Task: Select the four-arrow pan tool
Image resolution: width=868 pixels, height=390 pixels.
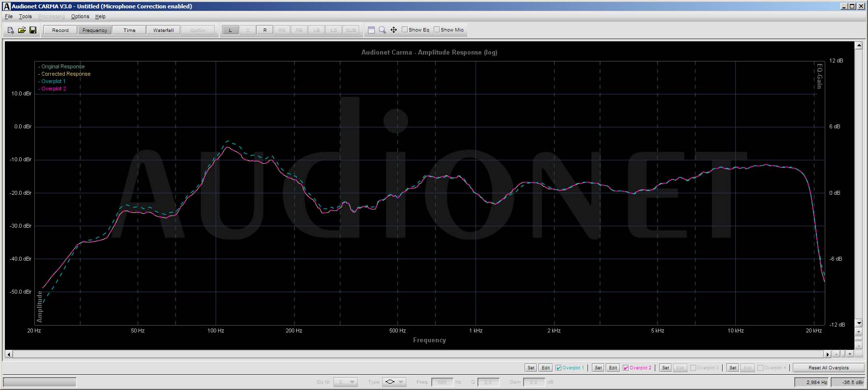Action: coord(393,30)
